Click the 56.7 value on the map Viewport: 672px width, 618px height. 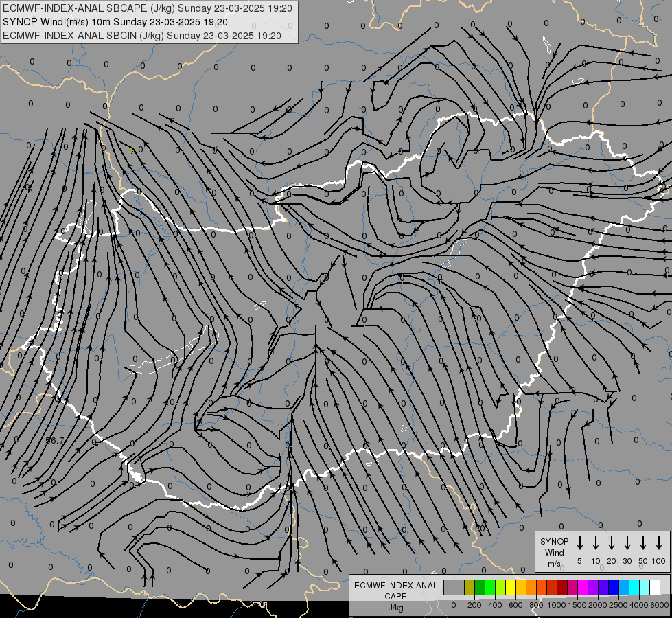pyautogui.click(x=54, y=440)
